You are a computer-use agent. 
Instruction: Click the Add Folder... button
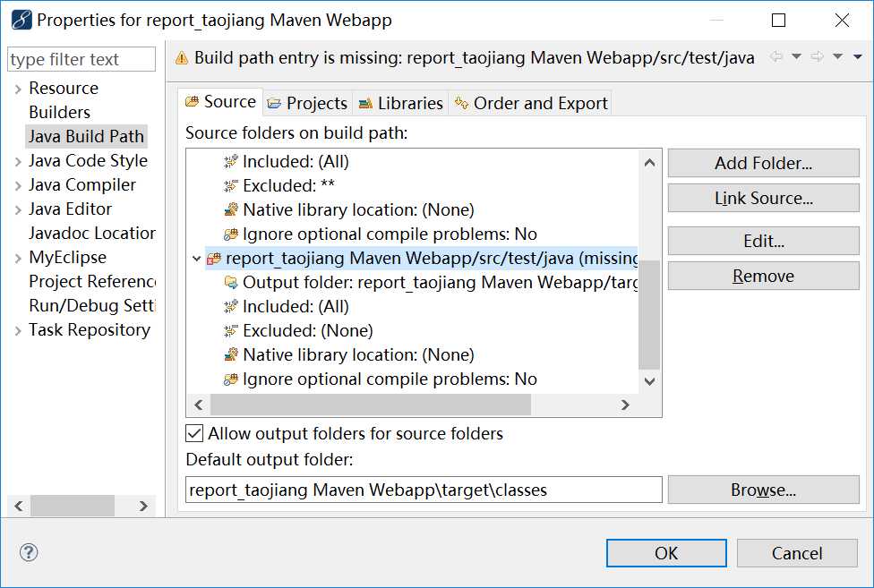pyautogui.click(x=763, y=163)
